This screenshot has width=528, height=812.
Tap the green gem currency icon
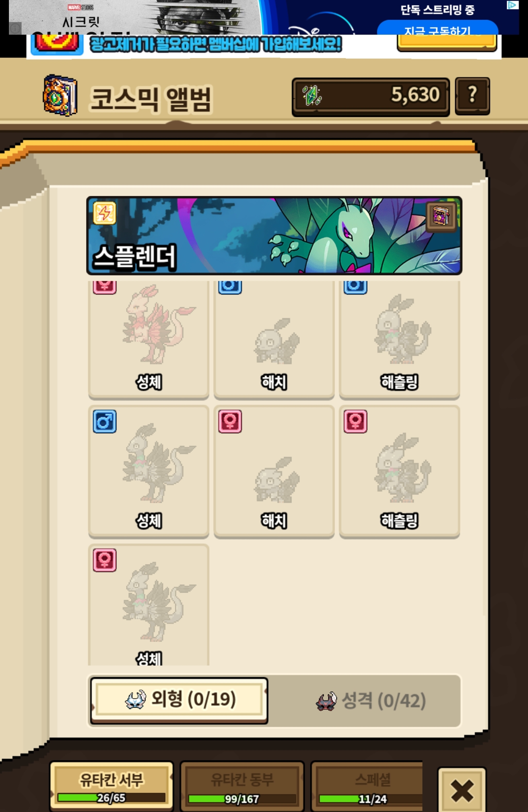pos(312,95)
